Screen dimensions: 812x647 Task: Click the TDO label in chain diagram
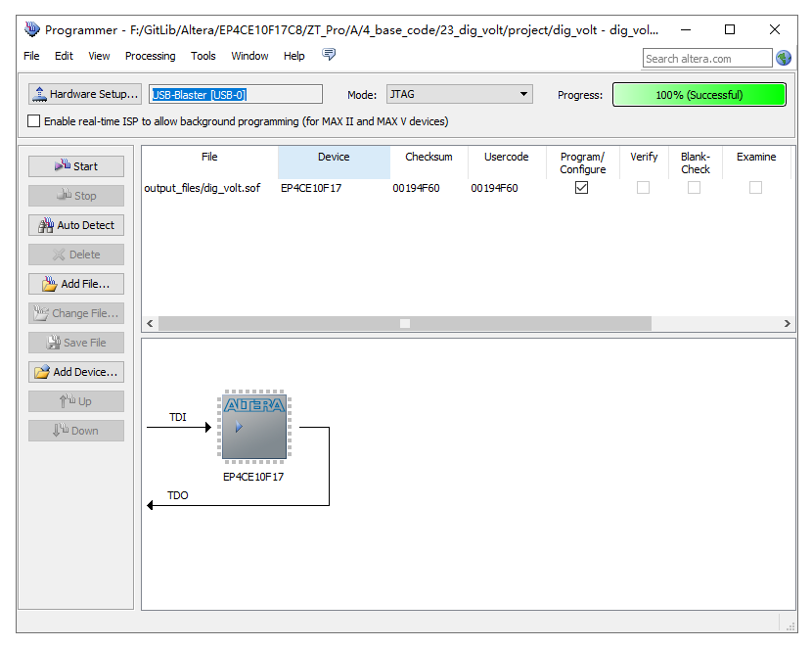click(178, 495)
